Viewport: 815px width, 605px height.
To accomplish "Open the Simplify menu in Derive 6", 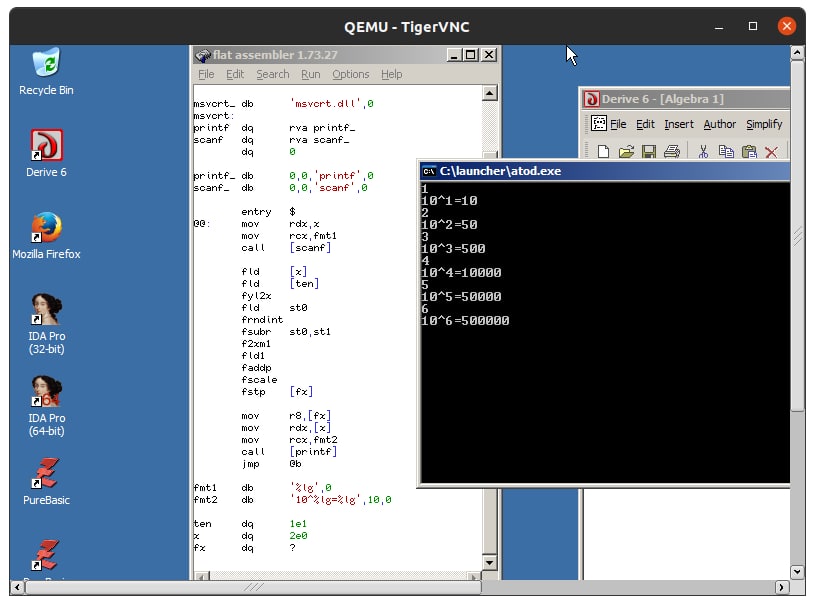I will (x=764, y=124).
